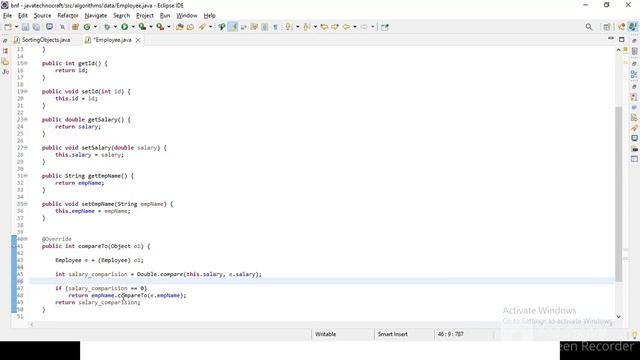Image resolution: width=640 pixels, height=360 pixels.
Task: Collapse the getId method fold at line 15
Action: click(26, 63)
